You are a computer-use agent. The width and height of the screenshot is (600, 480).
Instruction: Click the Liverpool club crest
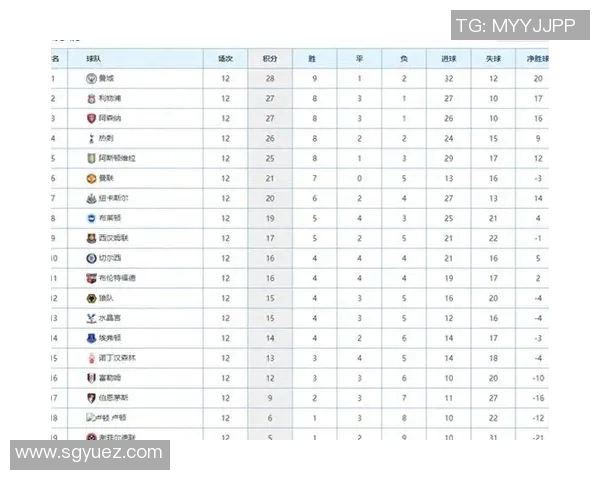(90, 98)
